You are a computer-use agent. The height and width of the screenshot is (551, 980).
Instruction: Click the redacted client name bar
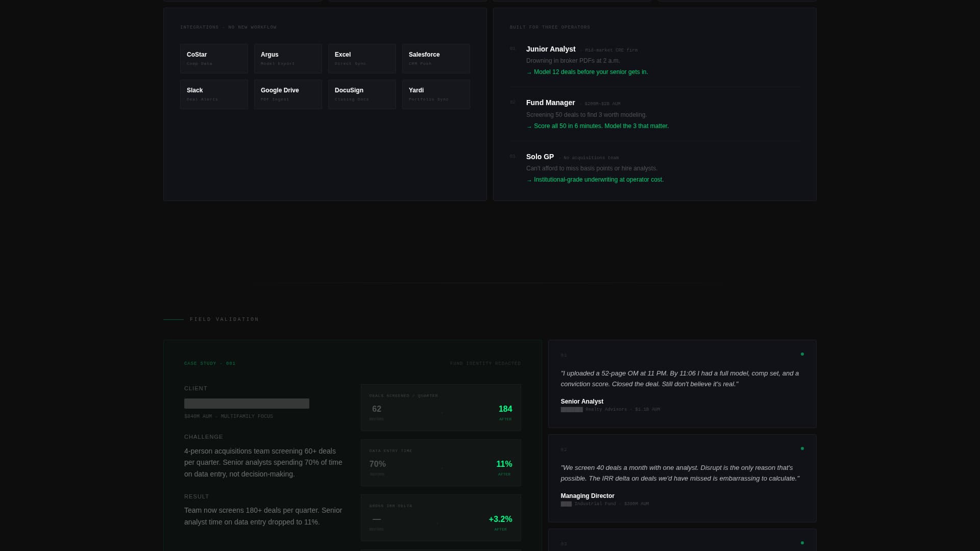click(x=247, y=404)
